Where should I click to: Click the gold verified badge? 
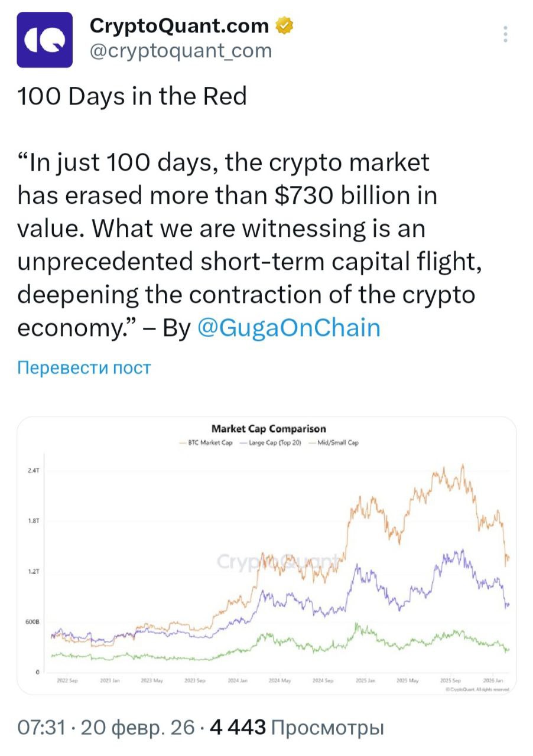(284, 26)
